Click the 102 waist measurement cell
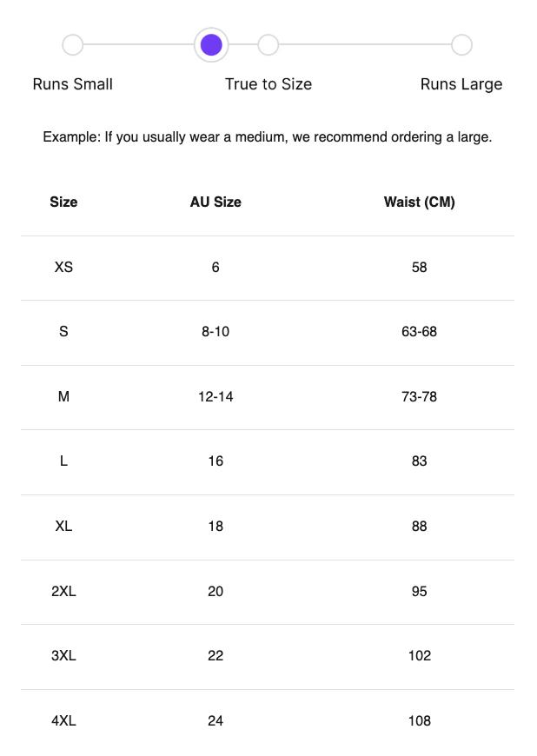Image resolution: width=537 pixels, height=756 pixels. [420, 655]
